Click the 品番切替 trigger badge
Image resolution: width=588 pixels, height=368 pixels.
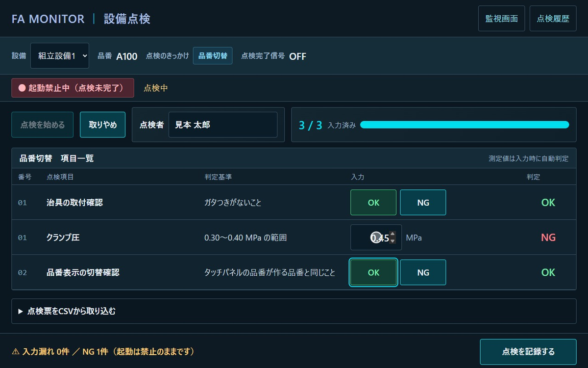click(213, 56)
